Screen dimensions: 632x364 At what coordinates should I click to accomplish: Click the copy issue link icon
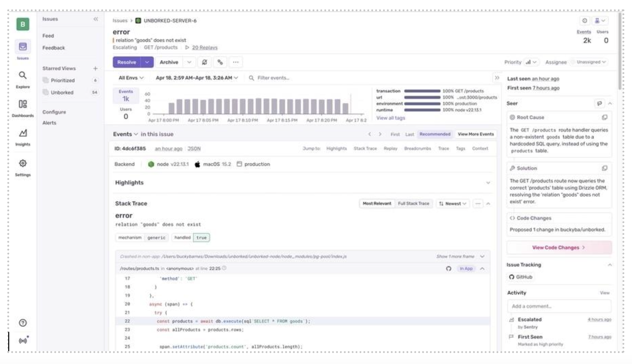[x=220, y=62]
